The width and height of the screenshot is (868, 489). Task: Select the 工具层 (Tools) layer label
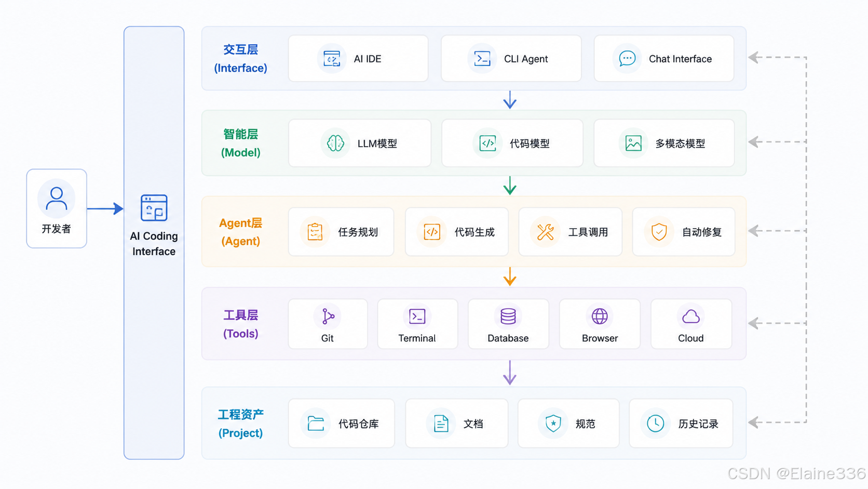[241, 324]
